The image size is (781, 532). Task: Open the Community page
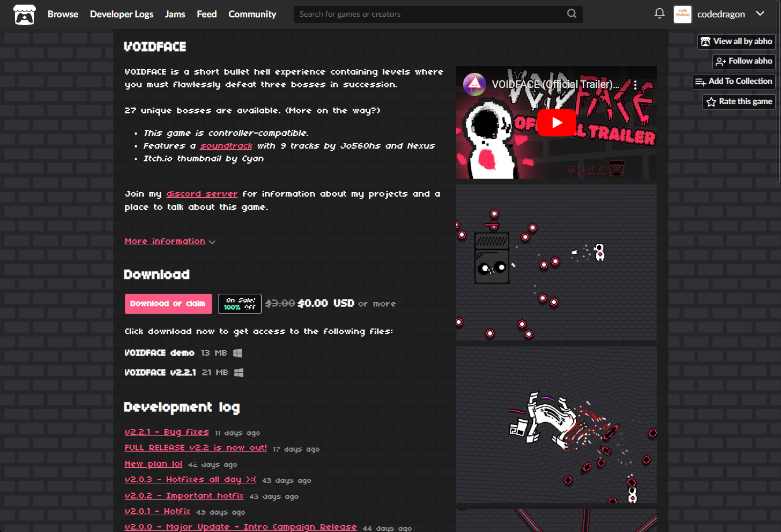[x=252, y=14]
